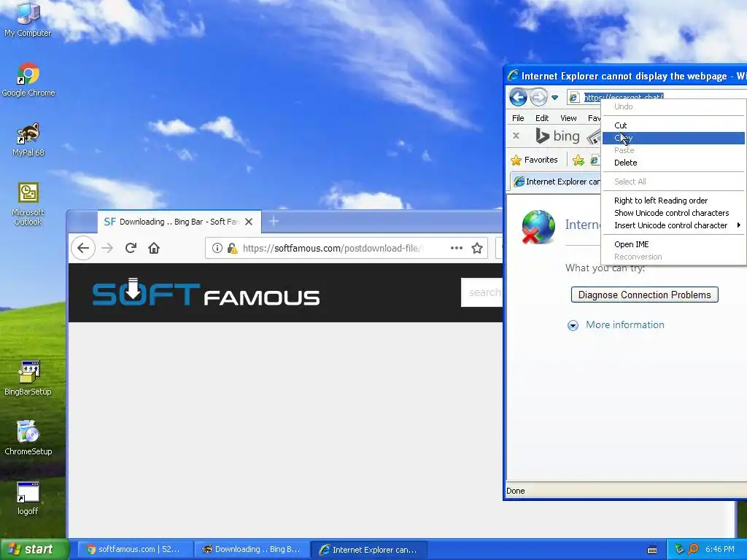Go to home page in softfamous browser
Viewport: 747px width, 560px height.
tap(154, 248)
